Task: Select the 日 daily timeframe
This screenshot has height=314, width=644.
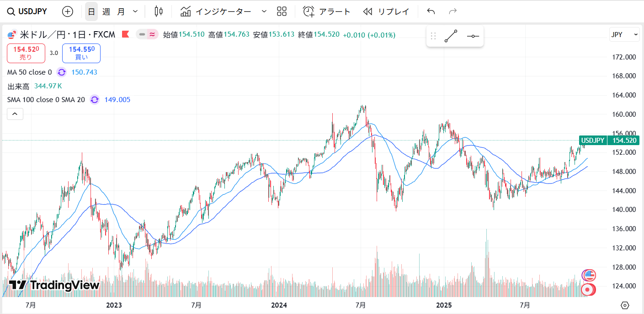Action: (x=91, y=11)
